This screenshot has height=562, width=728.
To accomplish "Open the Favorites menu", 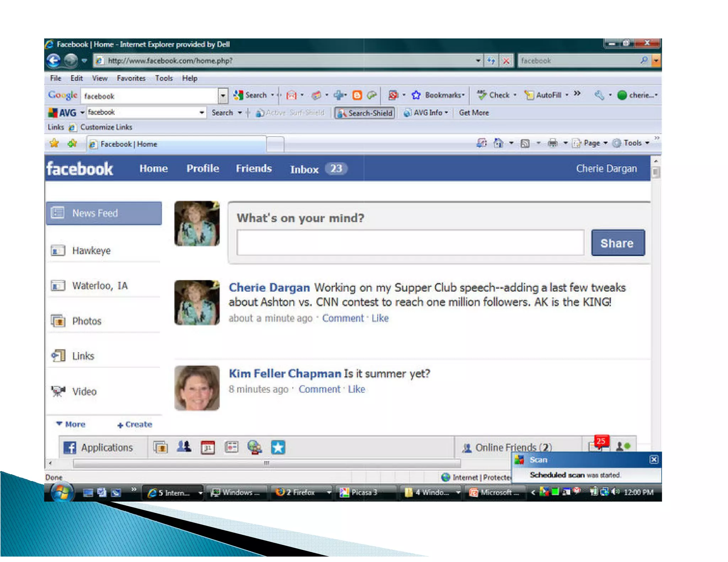I will click(x=131, y=78).
